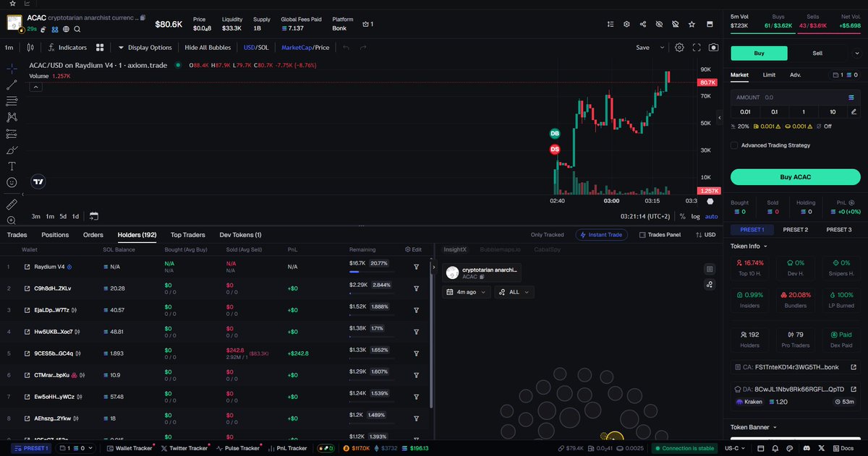Switch to the Trades tab
868x456 pixels.
click(x=17, y=235)
